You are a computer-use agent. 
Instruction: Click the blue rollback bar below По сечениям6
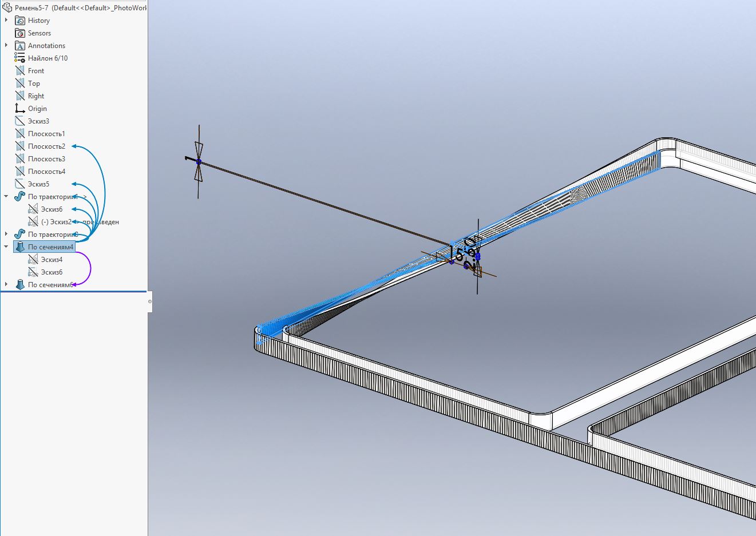coord(73,292)
